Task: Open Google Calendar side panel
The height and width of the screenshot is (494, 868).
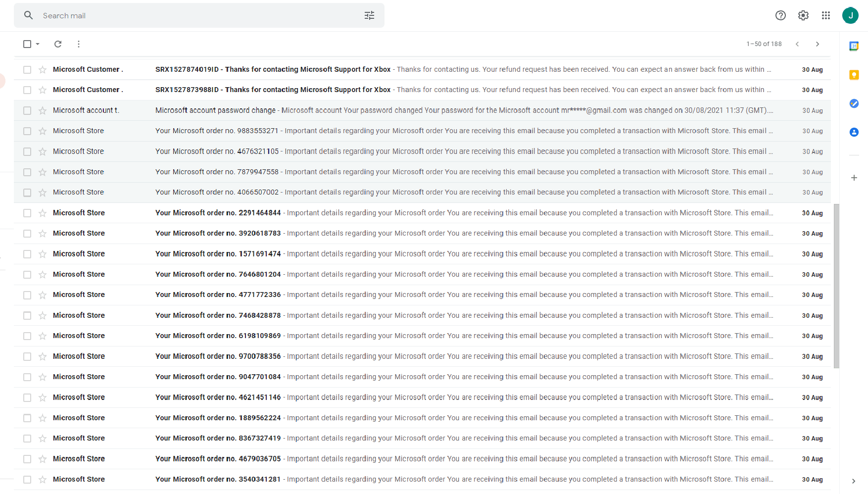Action: pyautogui.click(x=854, y=46)
